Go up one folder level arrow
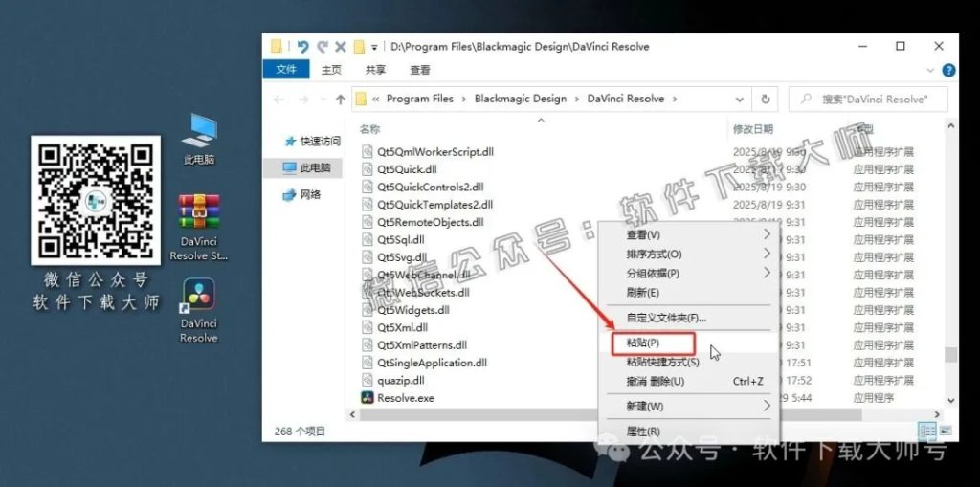The height and width of the screenshot is (487, 980). click(340, 100)
